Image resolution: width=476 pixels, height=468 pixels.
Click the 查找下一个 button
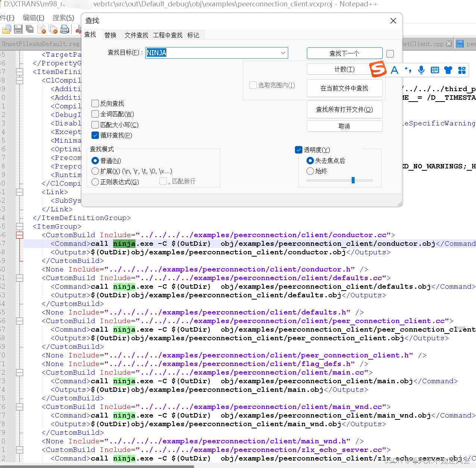(x=345, y=53)
